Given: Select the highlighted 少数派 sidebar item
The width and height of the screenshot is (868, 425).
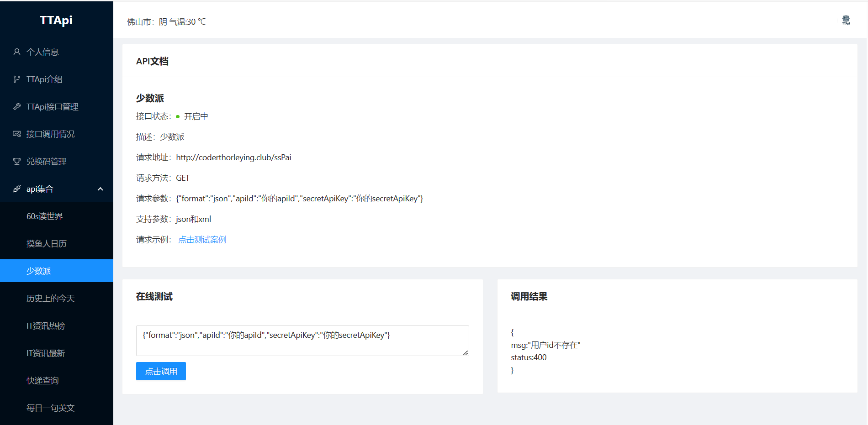Looking at the screenshot, I should (x=57, y=271).
